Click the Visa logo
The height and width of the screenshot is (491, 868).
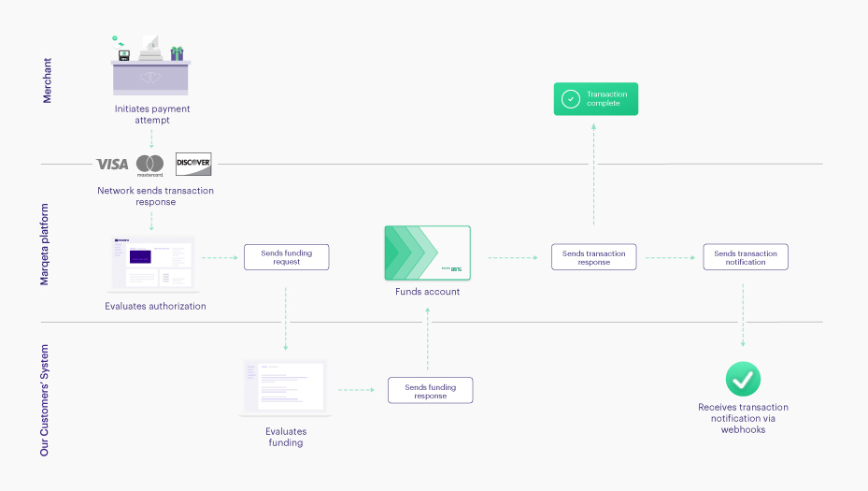(112, 164)
